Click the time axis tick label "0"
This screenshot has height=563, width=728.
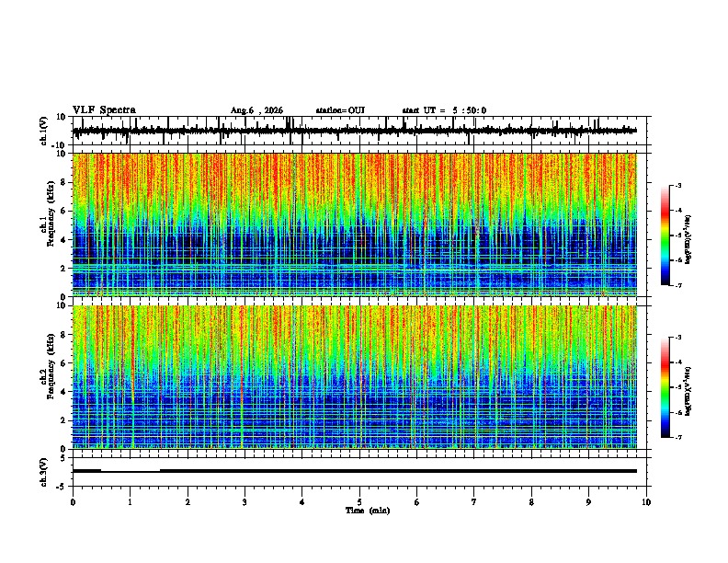73,502
